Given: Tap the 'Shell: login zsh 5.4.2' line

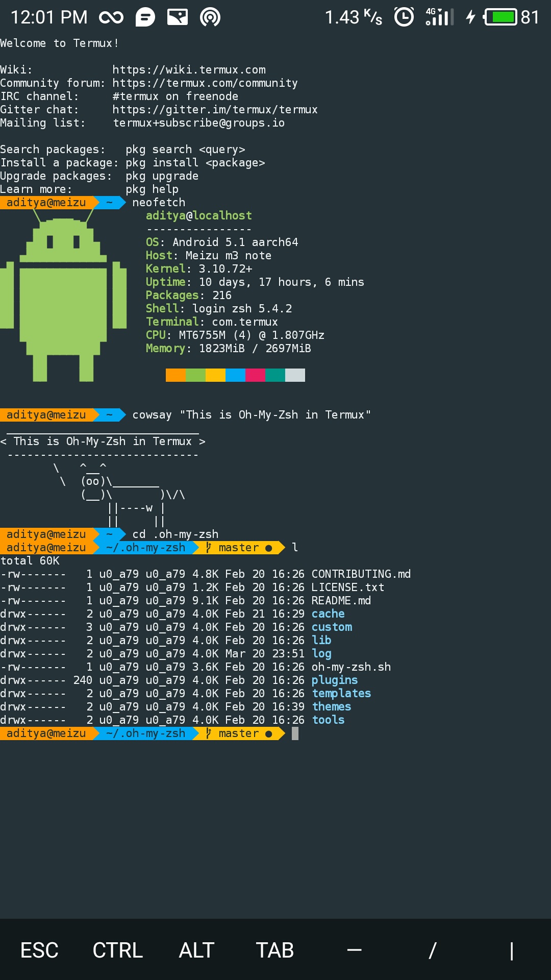Looking at the screenshot, I should click(219, 309).
